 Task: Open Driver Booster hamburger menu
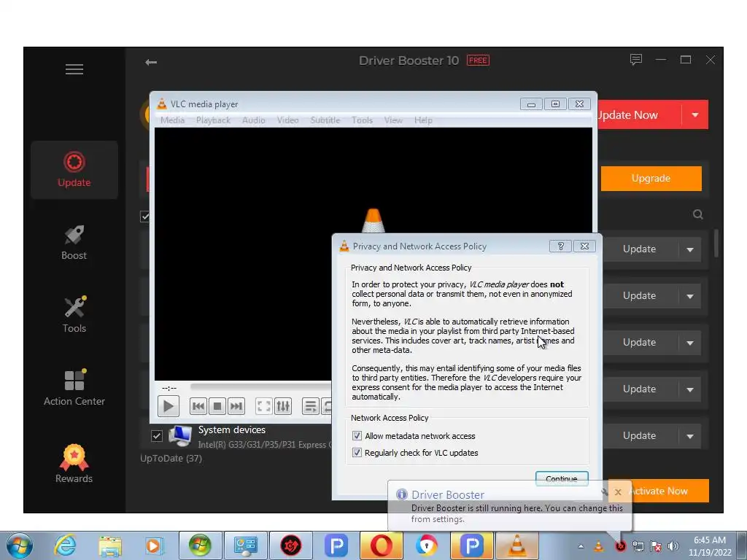[x=74, y=69]
